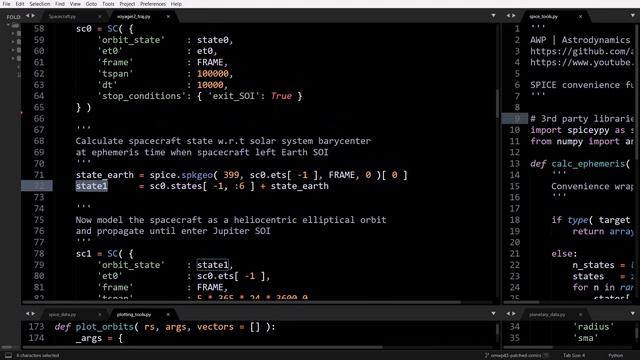
Task: Go to previous tab in planetary_data pane
Action: (x=509, y=314)
